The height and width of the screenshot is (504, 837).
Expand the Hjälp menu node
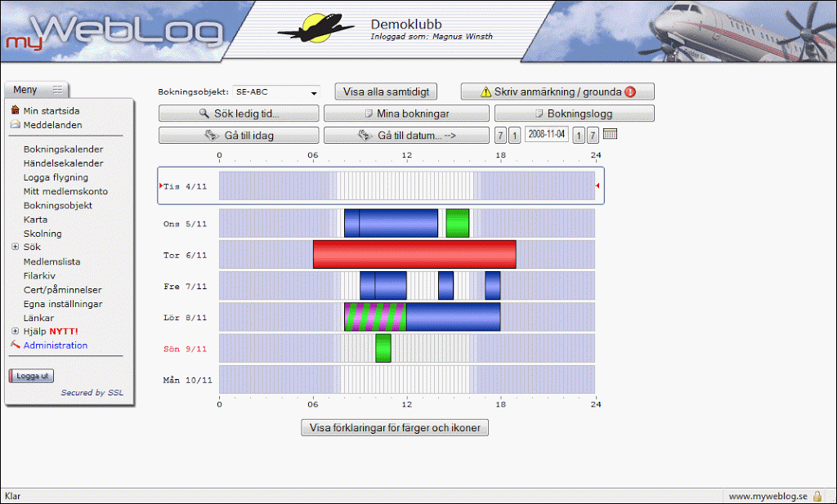15,331
